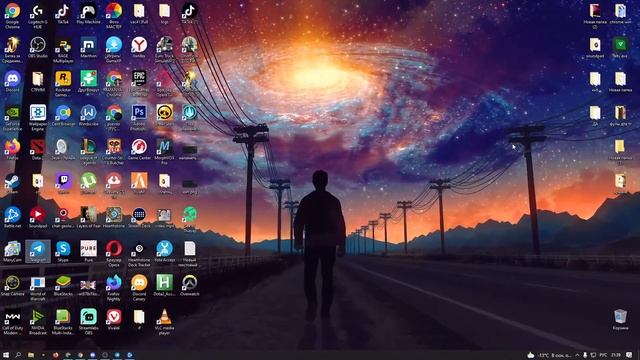Screen dimensions: 640x360
Task: Launch VLC media player shortcut
Action: (x=164, y=322)
